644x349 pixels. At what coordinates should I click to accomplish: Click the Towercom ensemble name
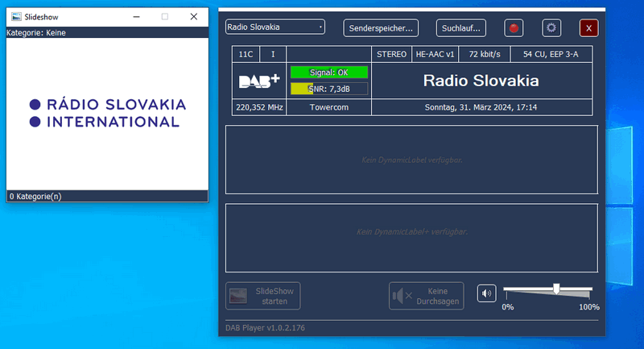(x=329, y=107)
